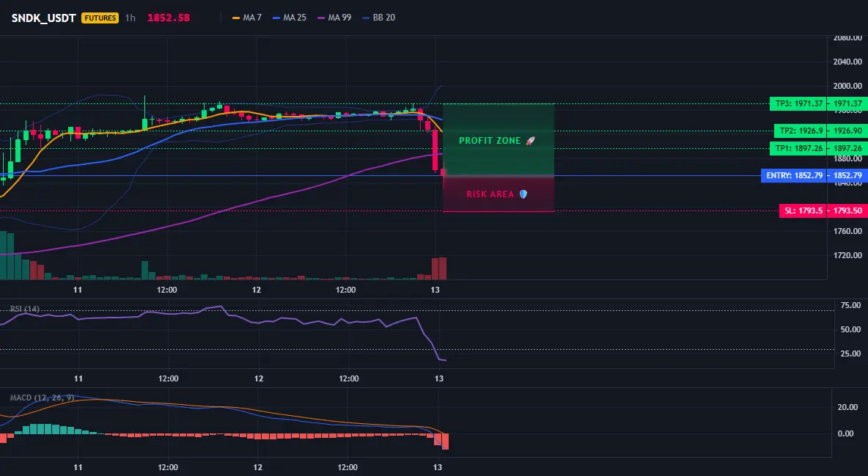Click the RSI (14) indicator label
Image resolution: width=868 pixels, height=476 pixels.
[x=24, y=309]
